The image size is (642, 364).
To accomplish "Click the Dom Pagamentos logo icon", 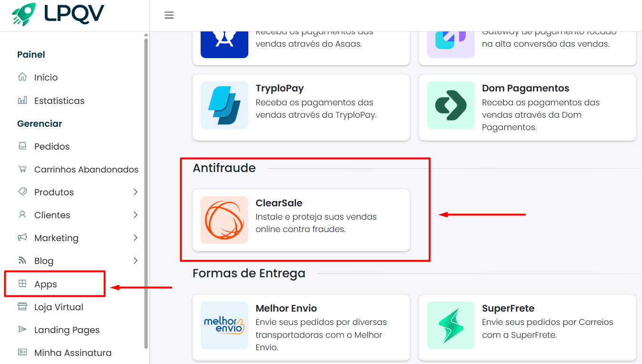I will click(450, 105).
